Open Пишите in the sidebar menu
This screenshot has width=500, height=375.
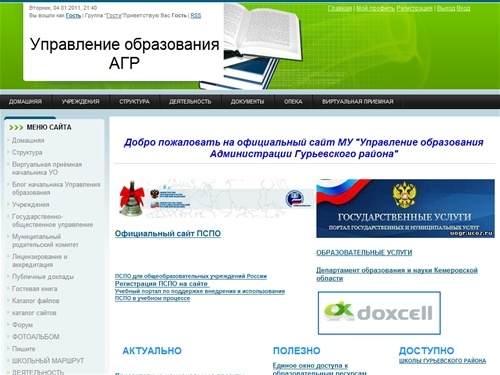pos(23,349)
